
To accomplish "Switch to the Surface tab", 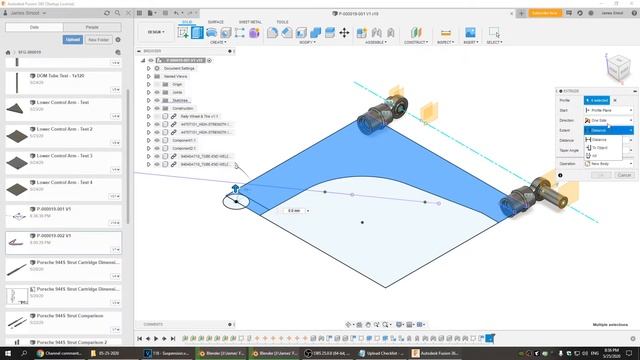I will [x=216, y=22].
